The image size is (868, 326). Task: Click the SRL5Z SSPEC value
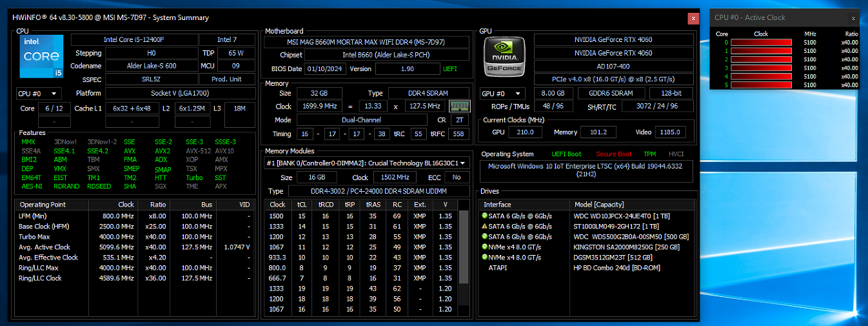[151, 79]
